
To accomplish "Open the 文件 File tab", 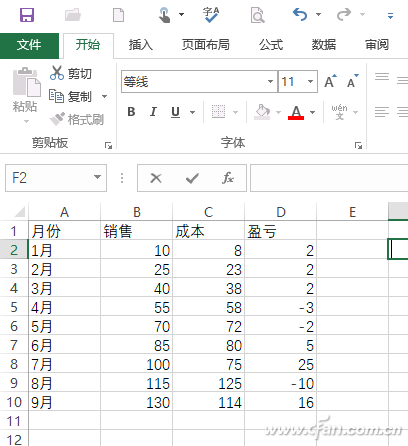I will pyautogui.click(x=29, y=45).
